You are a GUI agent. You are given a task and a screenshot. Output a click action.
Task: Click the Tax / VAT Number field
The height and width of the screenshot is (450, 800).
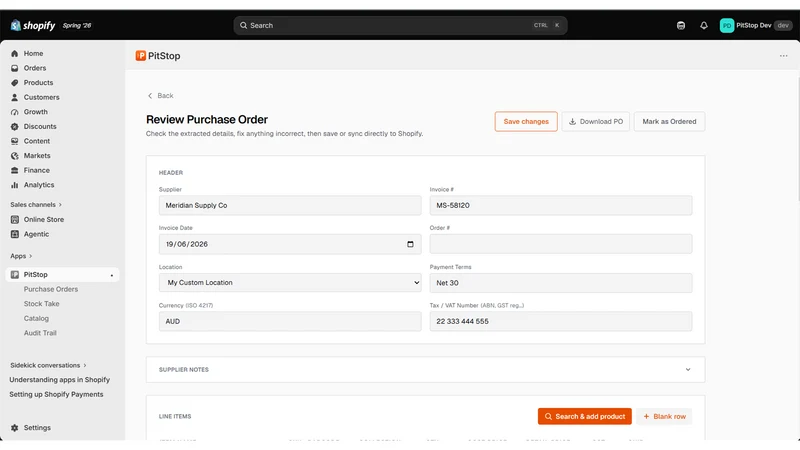pos(561,321)
